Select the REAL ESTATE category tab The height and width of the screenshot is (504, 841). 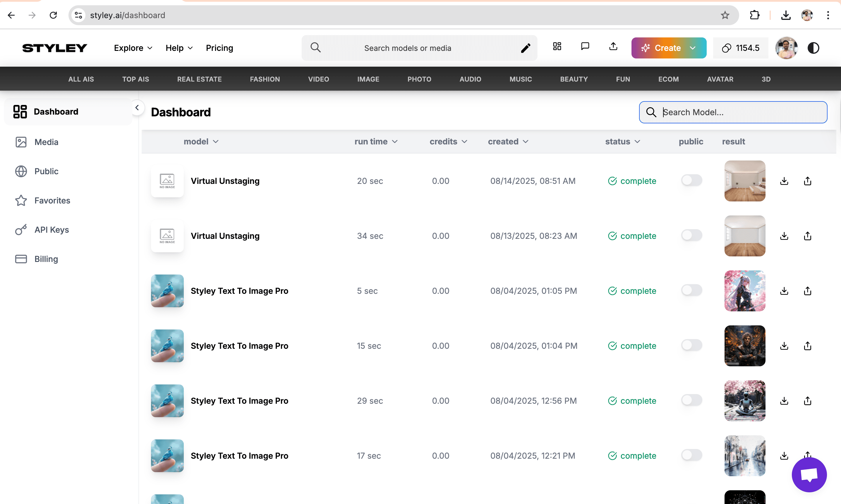click(199, 79)
